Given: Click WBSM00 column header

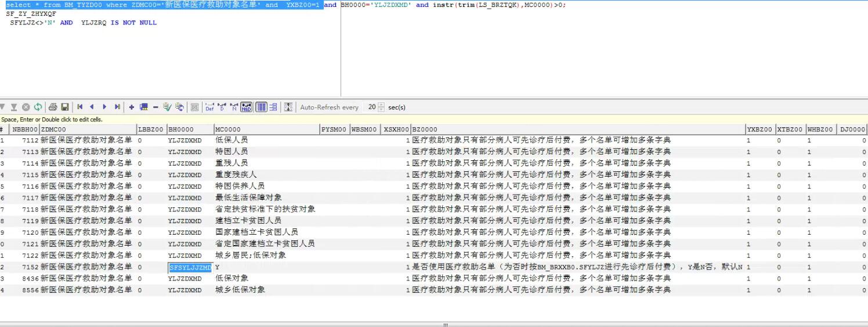Looking at the screenshot, I should click(x=365, y=130).
